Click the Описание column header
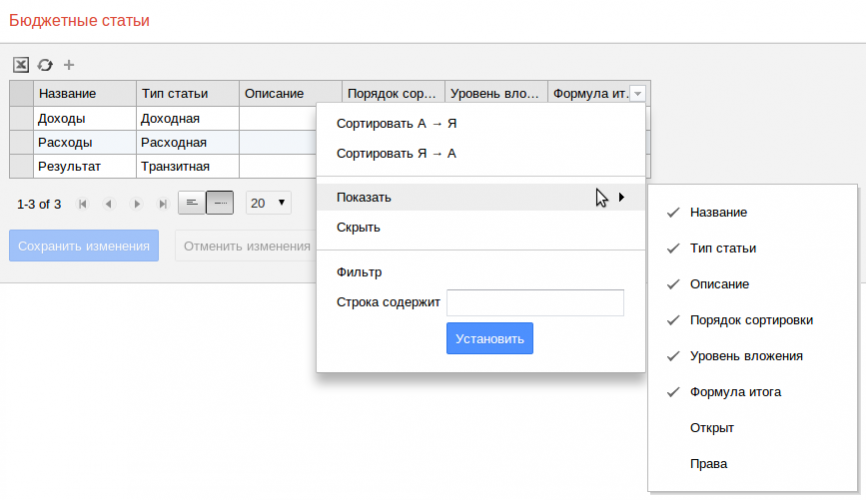This screenshot has height=500, width=866. tap(291, 93)
